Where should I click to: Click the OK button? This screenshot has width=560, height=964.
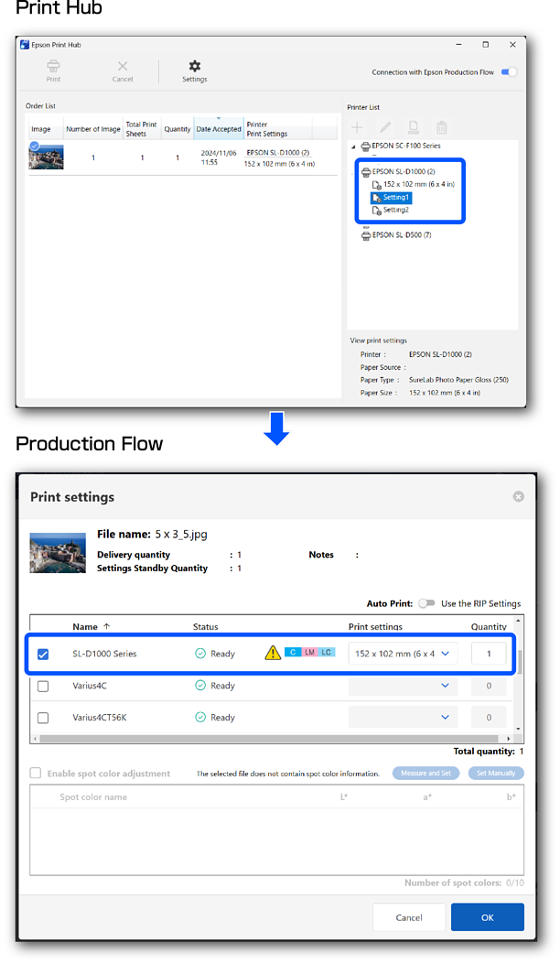(x=487, y=917)
